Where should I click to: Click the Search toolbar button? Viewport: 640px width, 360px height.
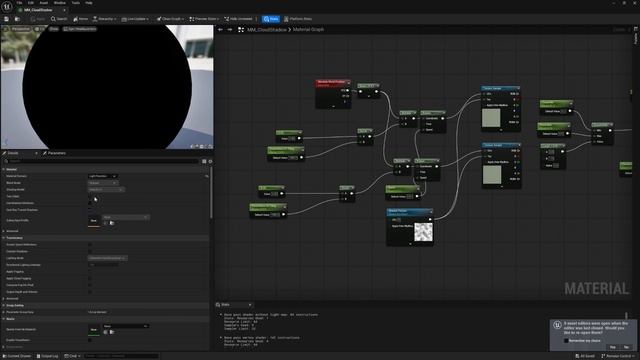pyautogui.click(x=59, y=19)
